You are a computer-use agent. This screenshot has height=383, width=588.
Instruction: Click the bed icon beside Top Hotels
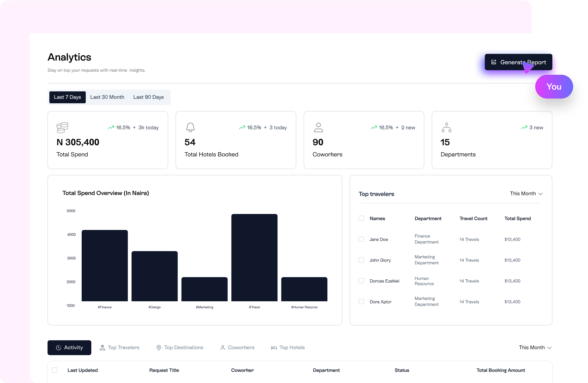pos(274,348)
